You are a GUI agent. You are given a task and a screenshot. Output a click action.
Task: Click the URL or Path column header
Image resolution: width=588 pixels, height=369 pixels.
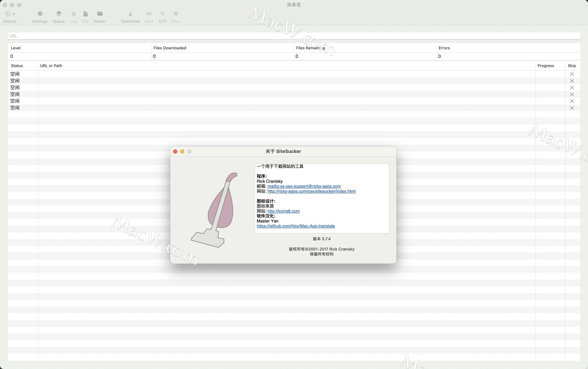(51, 66)
